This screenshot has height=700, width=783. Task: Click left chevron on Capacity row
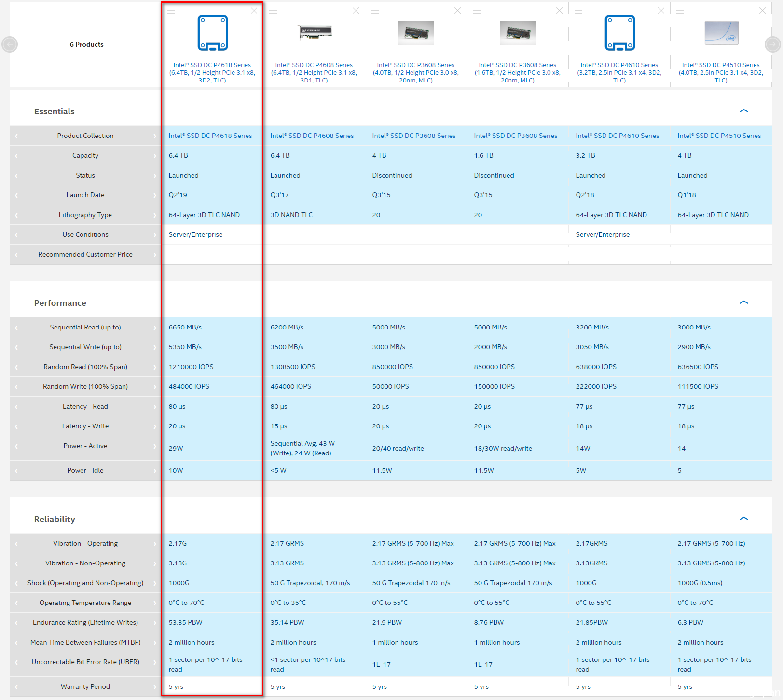[x=16, y=156]
